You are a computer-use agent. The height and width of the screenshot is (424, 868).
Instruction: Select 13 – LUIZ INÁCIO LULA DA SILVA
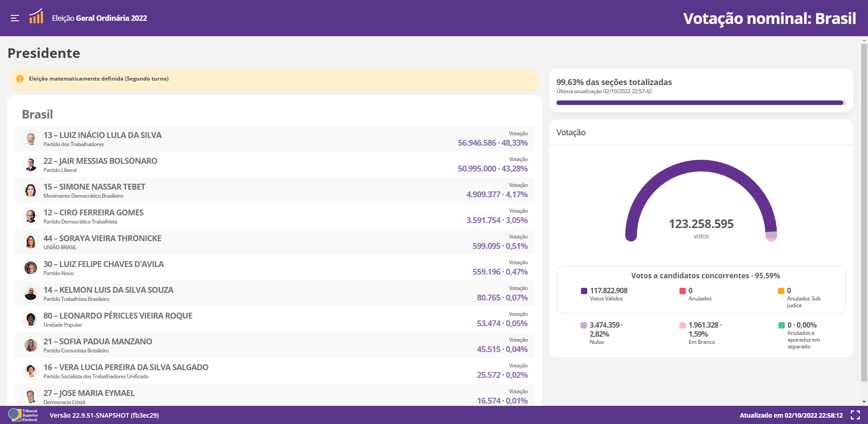pyautogui.click(x=102, y=135)
